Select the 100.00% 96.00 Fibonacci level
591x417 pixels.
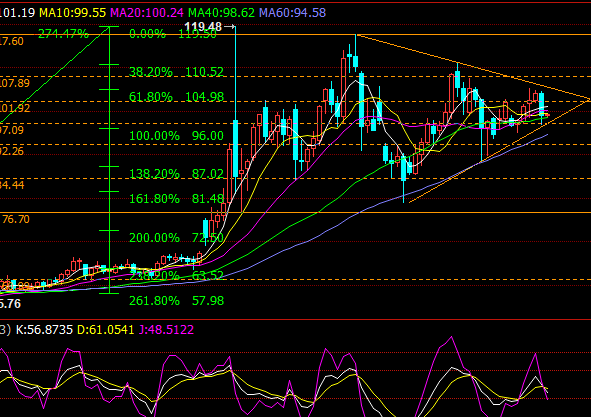[176, 136]
